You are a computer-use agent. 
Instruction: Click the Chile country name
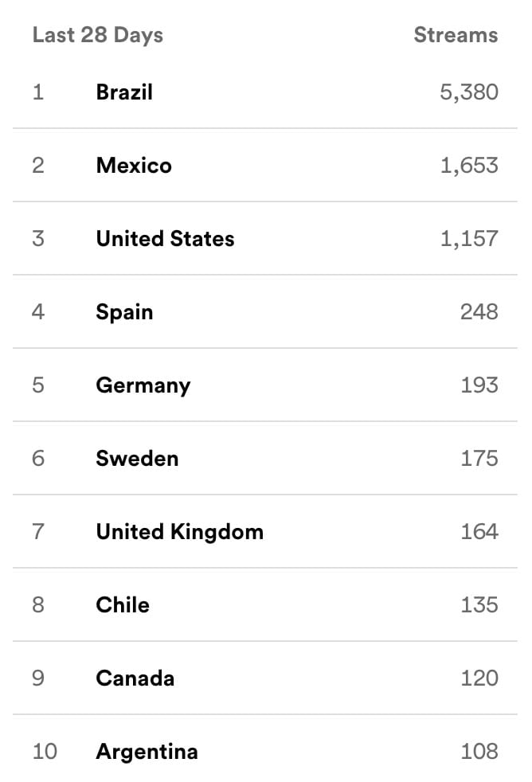coord(123,605)
